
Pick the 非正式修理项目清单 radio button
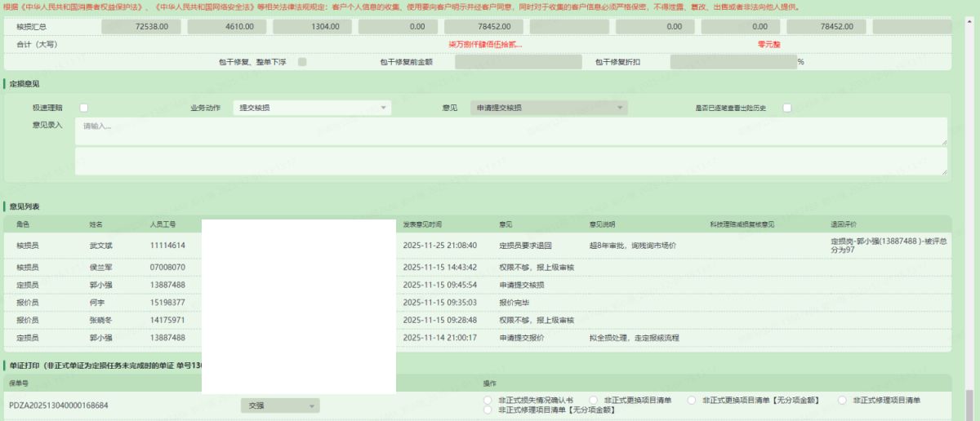pos(843,401)
